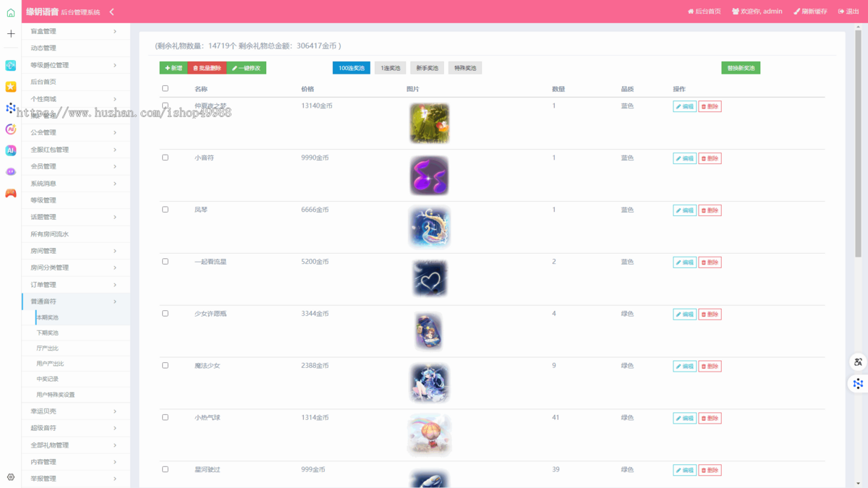Open 所有房间流水 menu item
Viewport: 868px width, 488px height.
pos(76,234)
